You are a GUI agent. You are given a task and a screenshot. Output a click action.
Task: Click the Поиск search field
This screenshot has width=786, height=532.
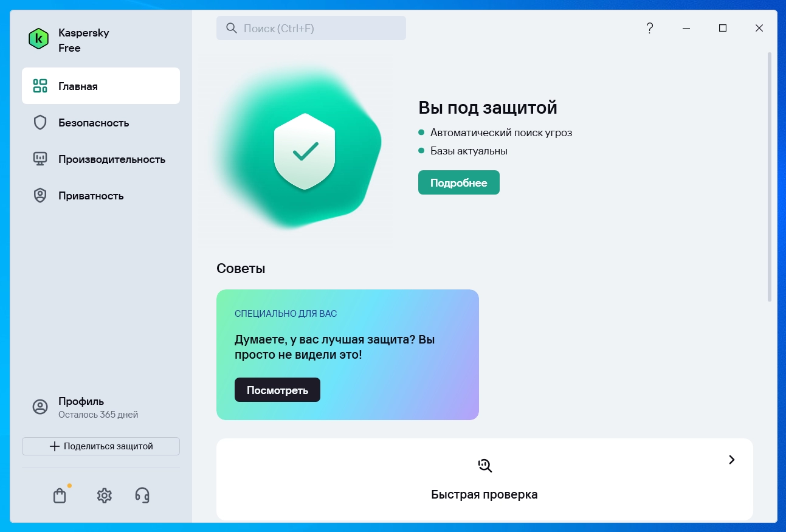(311, 28)
